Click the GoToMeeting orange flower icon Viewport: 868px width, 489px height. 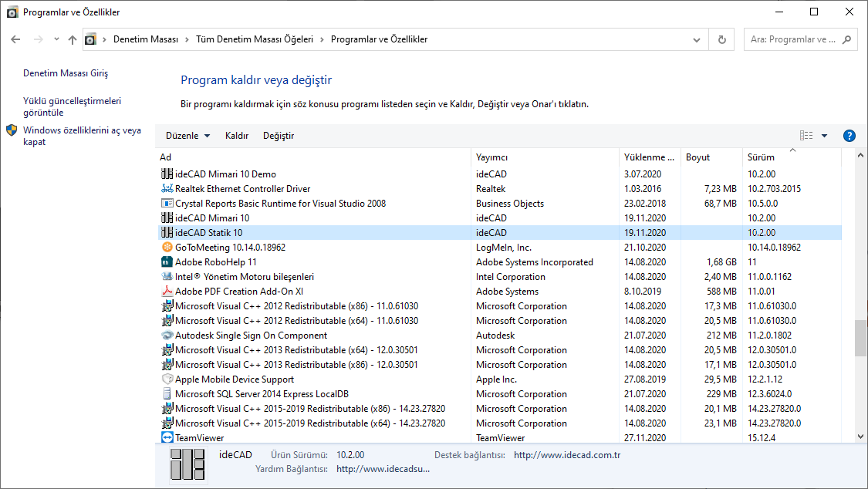[x=167, y=248]
